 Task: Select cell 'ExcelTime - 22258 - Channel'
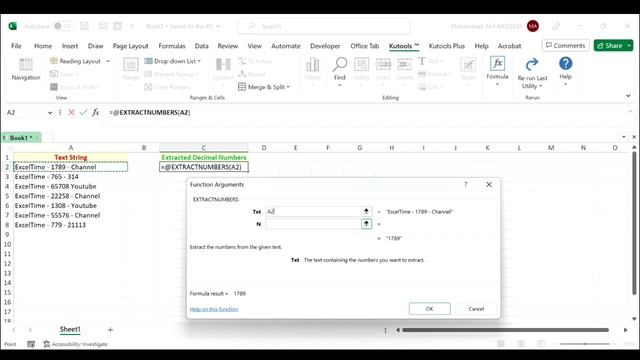[x=71, y=196]
